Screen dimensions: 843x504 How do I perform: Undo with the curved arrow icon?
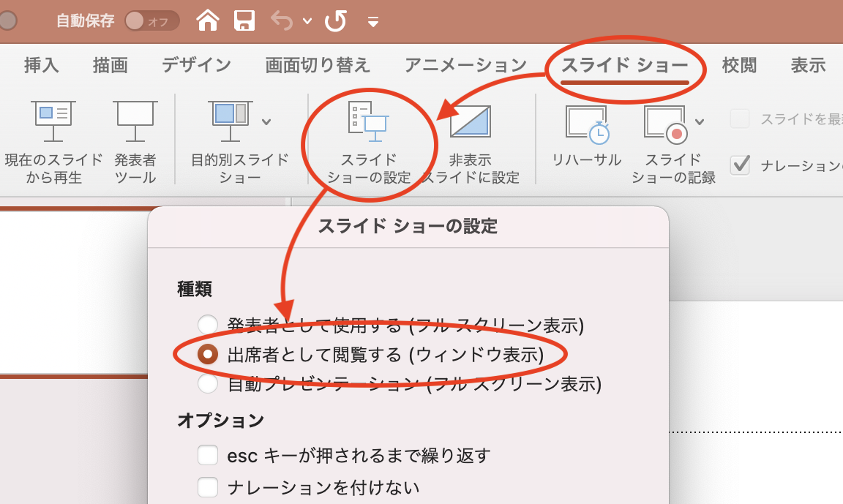point(282,21)
